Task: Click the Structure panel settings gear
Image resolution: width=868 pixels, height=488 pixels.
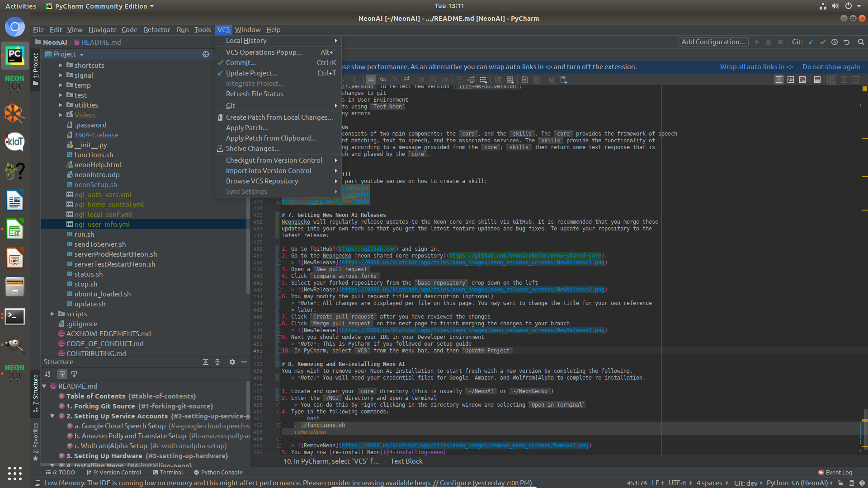Action: click(232, 362)
